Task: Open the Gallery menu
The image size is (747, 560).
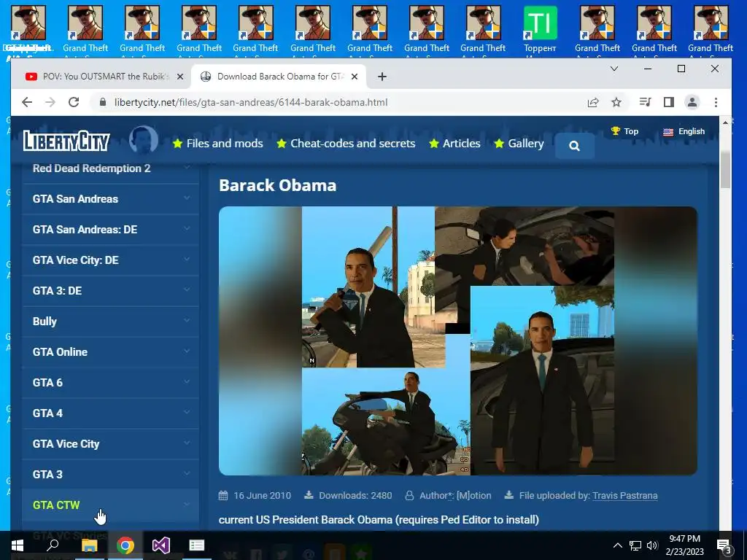Action: point(519,144)
